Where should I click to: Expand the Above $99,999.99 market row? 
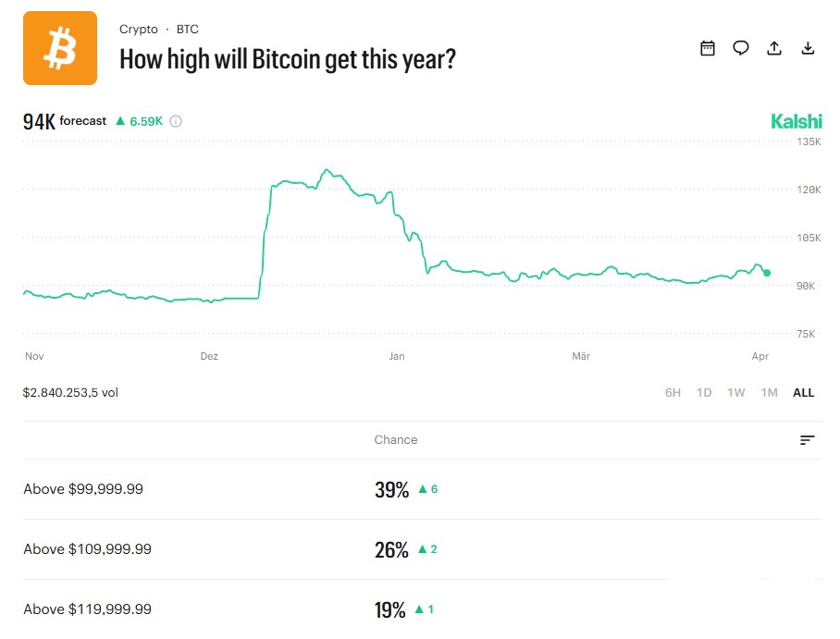coord(83,489)
